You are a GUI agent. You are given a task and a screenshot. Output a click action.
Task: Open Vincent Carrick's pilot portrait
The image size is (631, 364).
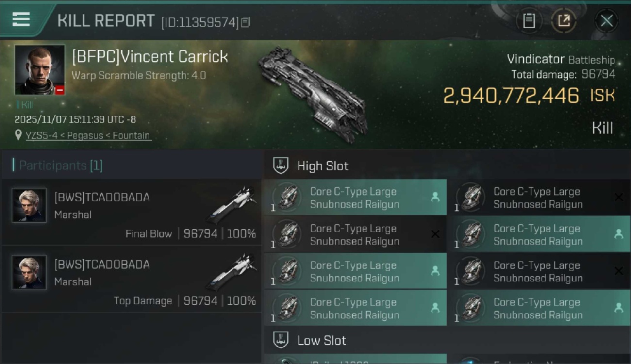tap(39, 69)
